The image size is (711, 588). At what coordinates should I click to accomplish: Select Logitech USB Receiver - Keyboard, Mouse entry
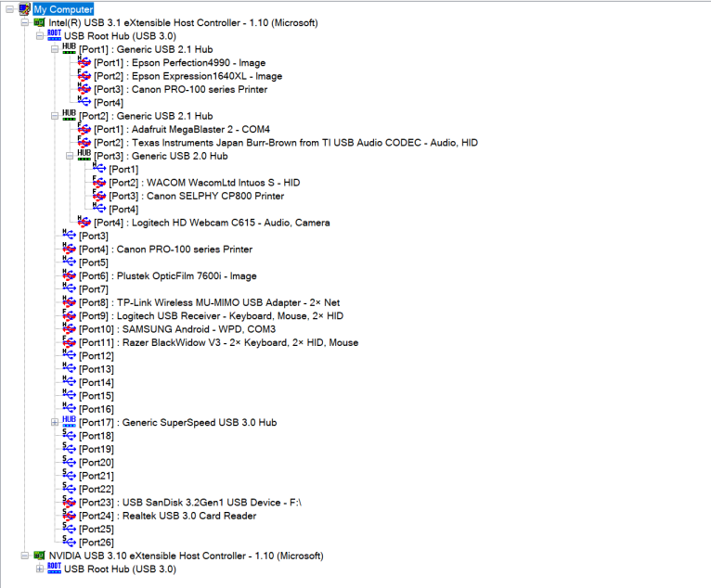pos(211,315)
